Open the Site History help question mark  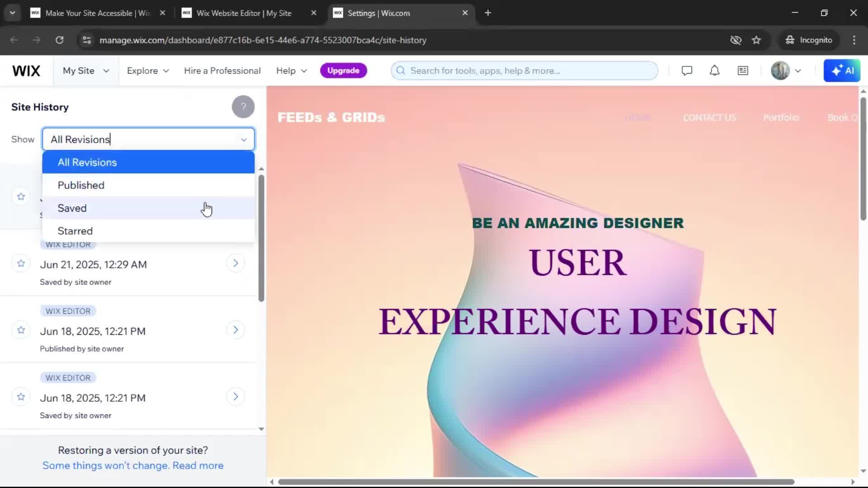tap(243, 107)
